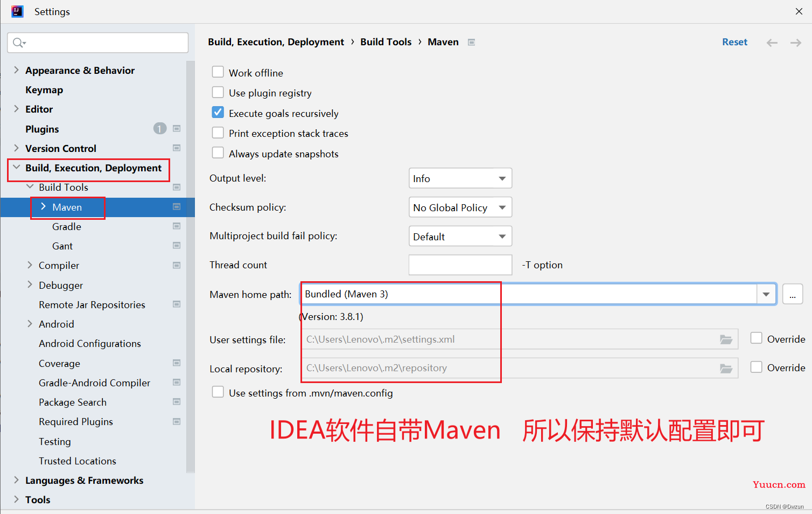
Task: Expand Appearance & Behavior tree node
Action: tap(16, 70)
